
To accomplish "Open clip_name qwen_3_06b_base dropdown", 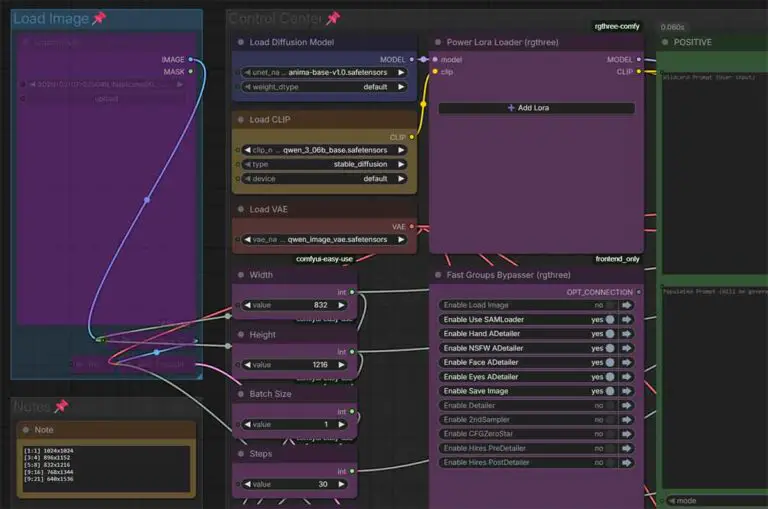I will pos(324,150).
